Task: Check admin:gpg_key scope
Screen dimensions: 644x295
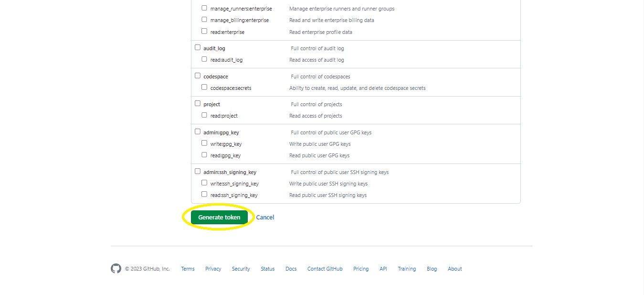Action: tap(198, 132)
